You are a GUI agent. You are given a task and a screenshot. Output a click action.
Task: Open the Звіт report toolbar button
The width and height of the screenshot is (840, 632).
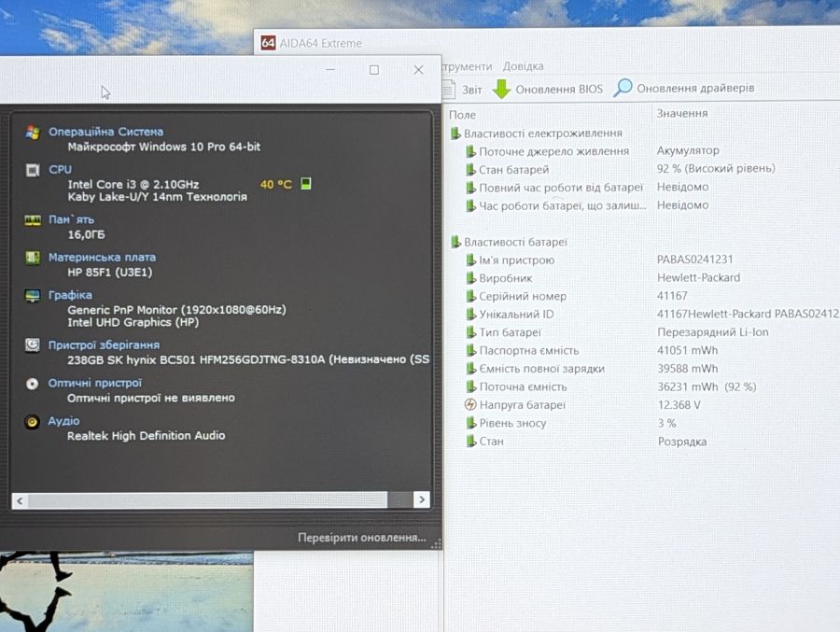point(462,90)
